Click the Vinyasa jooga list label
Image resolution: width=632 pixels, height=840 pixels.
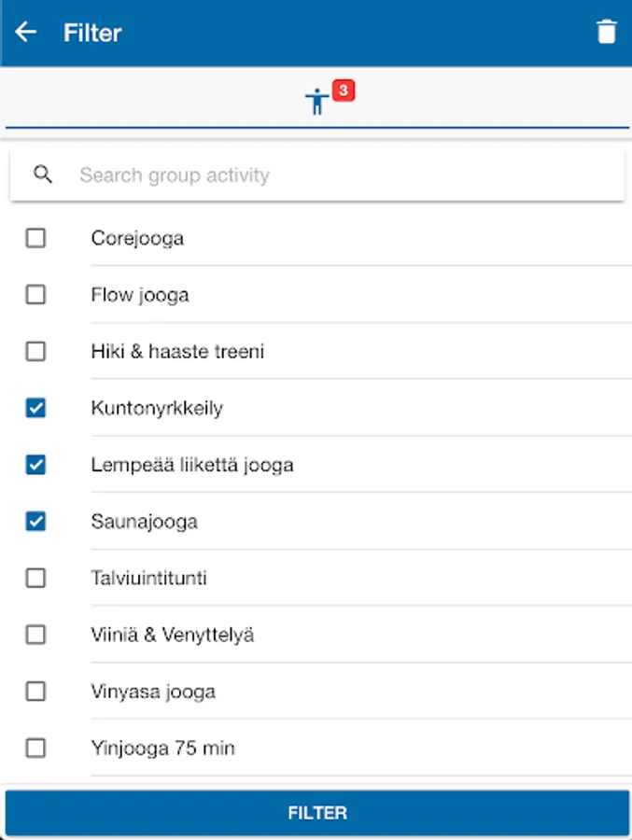coord(153,692)
